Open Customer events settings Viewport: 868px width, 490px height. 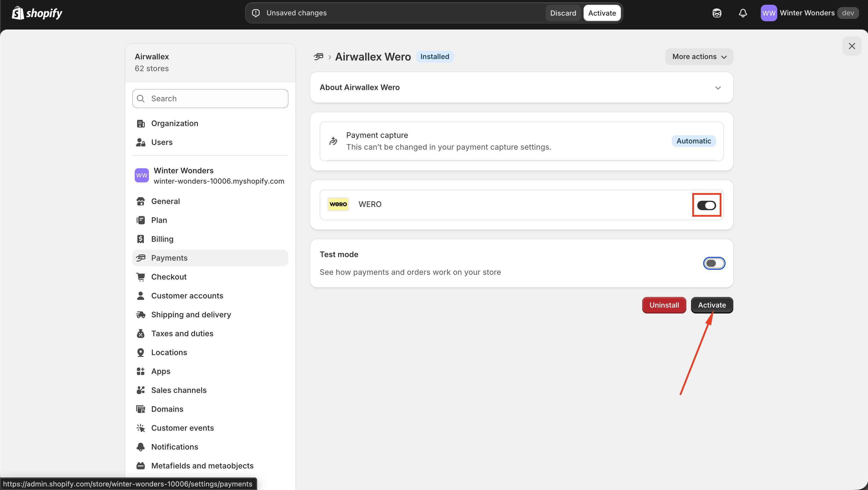[210, 428]
